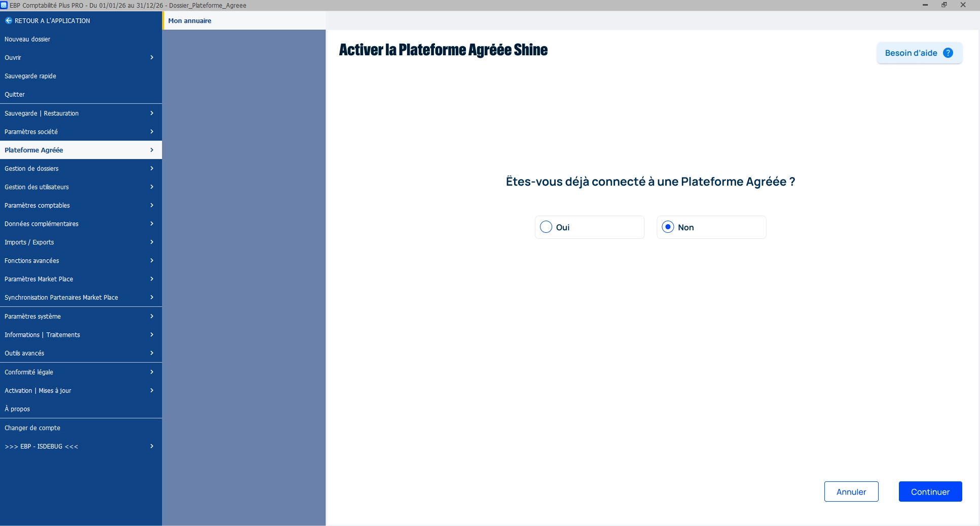Image resolution: width=980 pixels, height=526 pixels.
Task: Minimize the EBP Comptabilité window
Action: 925,5
